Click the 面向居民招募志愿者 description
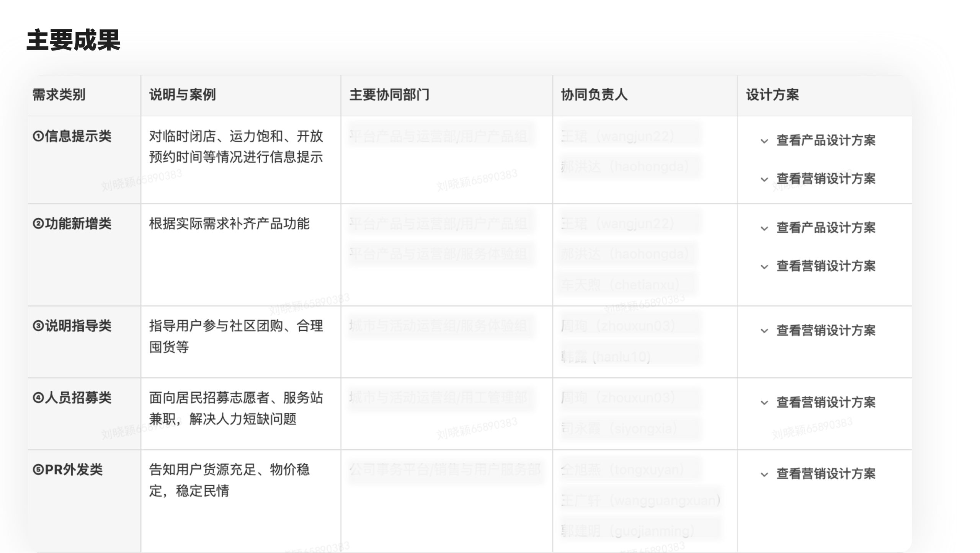 [x=236, y=408]
